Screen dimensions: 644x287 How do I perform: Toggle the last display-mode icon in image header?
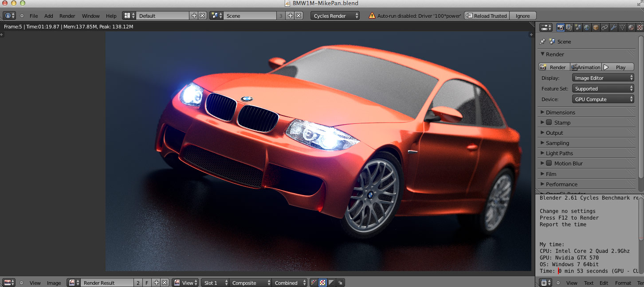pyautogui.click(x=340, y=283)
